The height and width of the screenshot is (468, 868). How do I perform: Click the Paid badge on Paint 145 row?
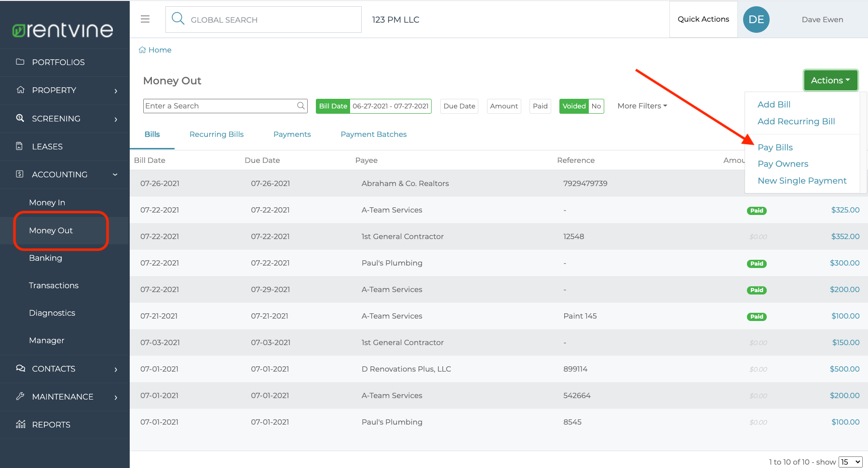point(757,317)
